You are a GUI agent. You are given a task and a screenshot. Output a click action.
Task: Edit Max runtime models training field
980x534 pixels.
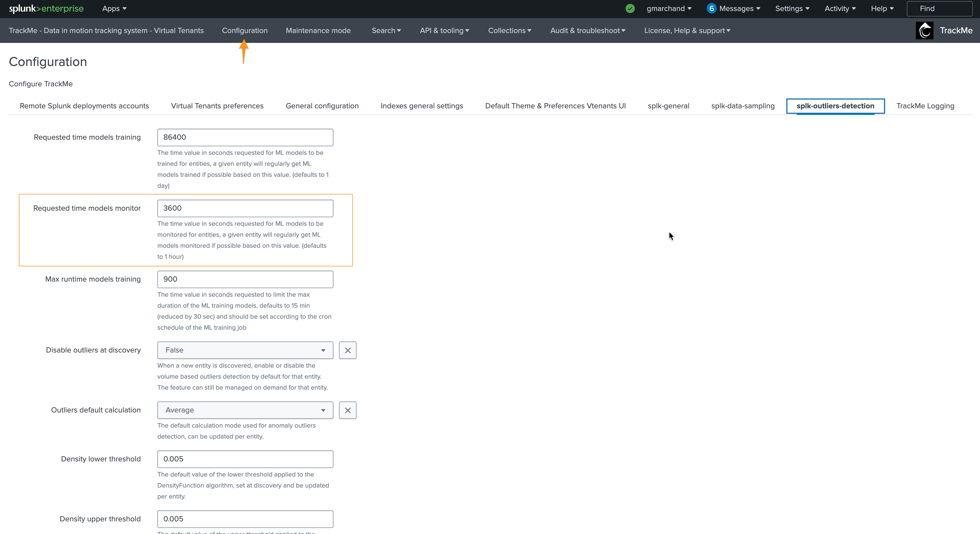tap(245, 279)
